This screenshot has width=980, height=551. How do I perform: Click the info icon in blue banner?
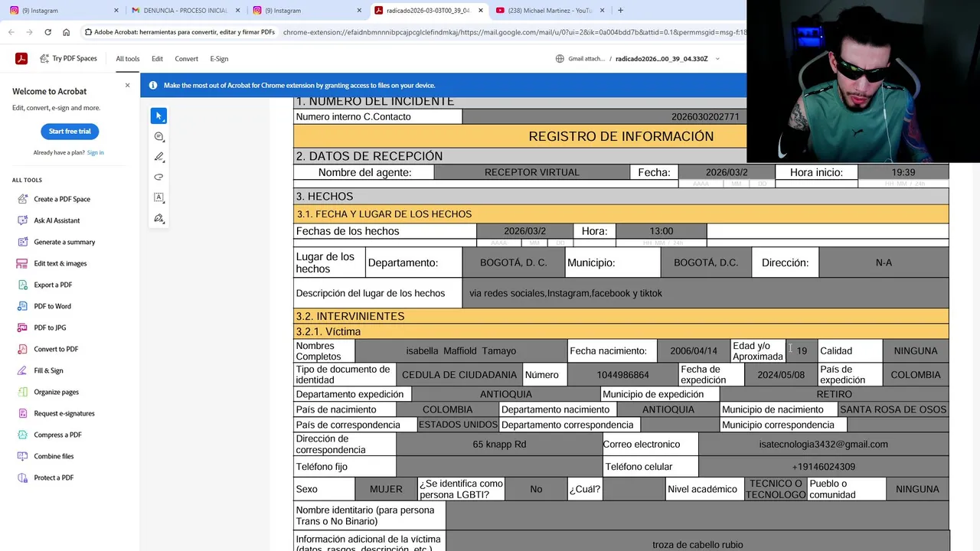pyautogui.click(x=153, y=86)
